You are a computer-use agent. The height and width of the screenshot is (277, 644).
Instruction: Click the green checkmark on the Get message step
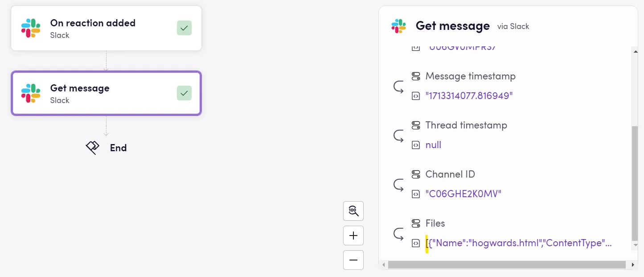coord(184,93)
